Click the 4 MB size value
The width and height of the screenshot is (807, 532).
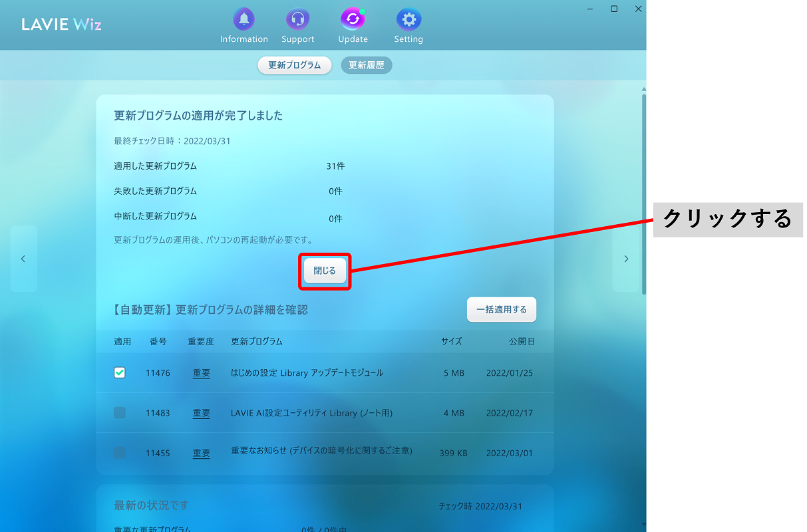point(454,414)
